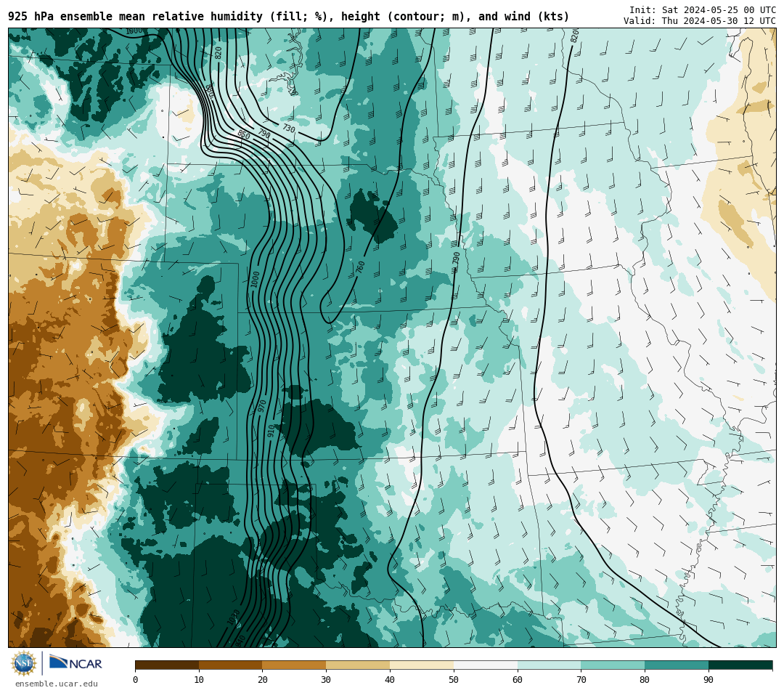784x693 pixels.
Task: Open the ensemble.ucar.edu link text
Action: (x=57, y=684)
